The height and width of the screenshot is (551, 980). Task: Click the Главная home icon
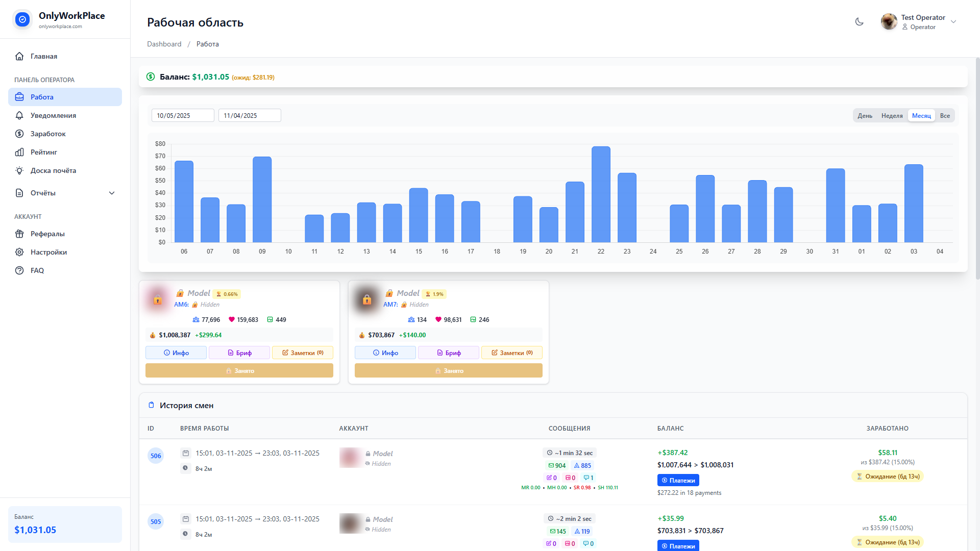tap(19, 56)
